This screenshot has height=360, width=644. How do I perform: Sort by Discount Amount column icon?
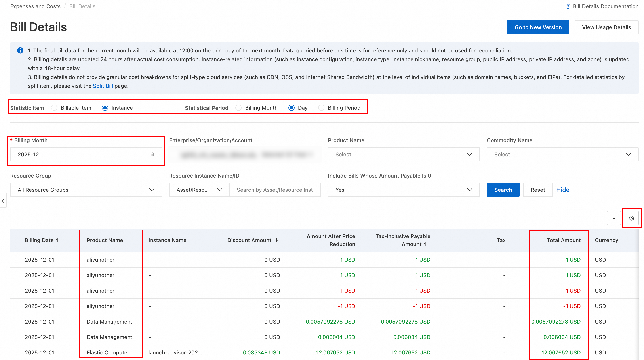[x=276, y=240]
